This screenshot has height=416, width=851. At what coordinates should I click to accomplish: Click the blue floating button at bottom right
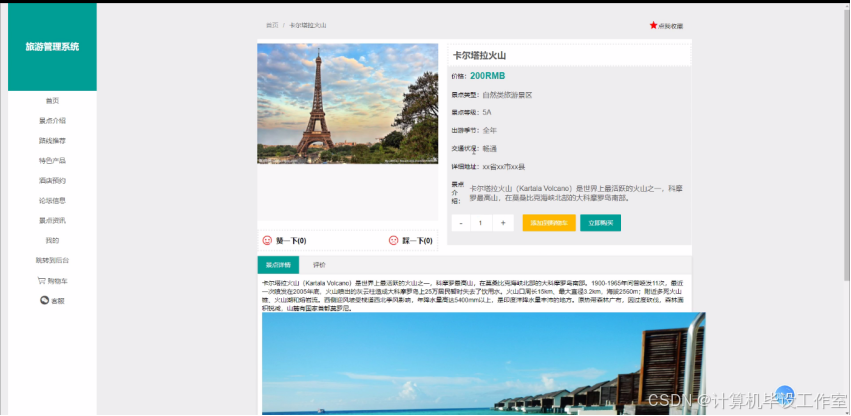[785, 393]
